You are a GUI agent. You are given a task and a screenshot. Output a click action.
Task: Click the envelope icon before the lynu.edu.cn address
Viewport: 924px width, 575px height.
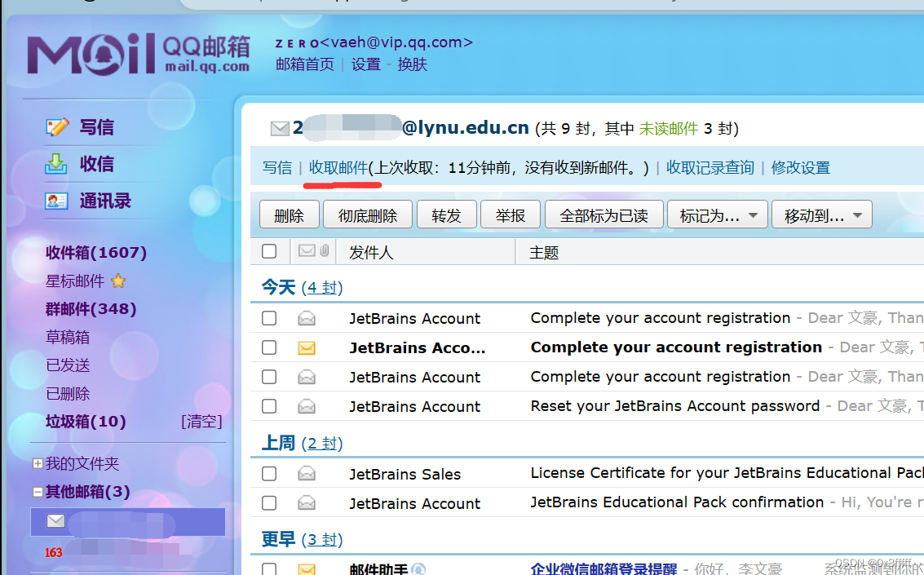point(280,128)
